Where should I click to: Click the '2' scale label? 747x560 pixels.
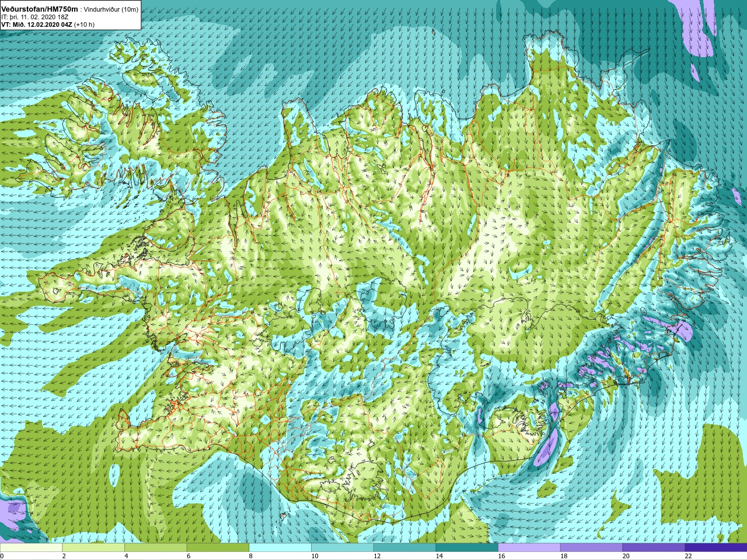pyautogui.click(x=64, y=556)
